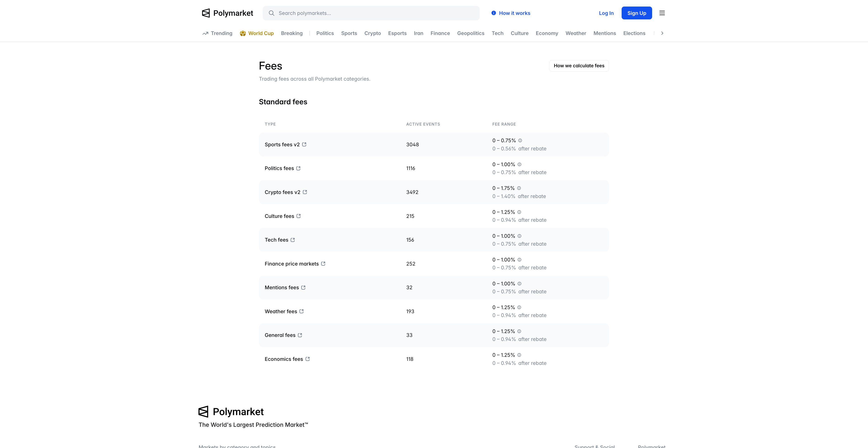Viewport: 868px width, 448px height.
Task: Click the footer Polymarket logo
Action: (x=231, y=412)
